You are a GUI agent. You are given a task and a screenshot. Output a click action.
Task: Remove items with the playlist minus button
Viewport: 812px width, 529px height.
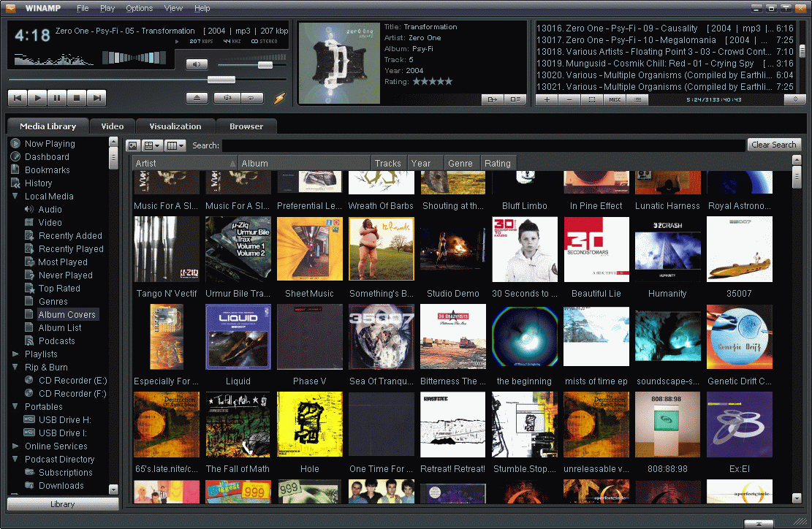point(569,99)
